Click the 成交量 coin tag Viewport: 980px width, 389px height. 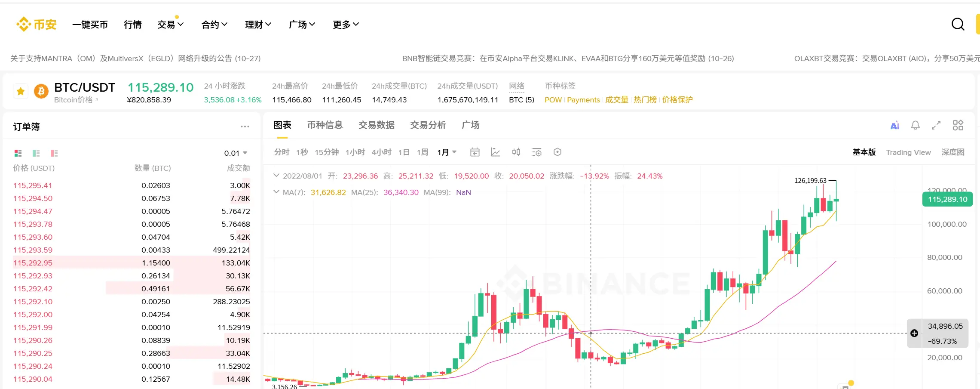tap(617, 100)
